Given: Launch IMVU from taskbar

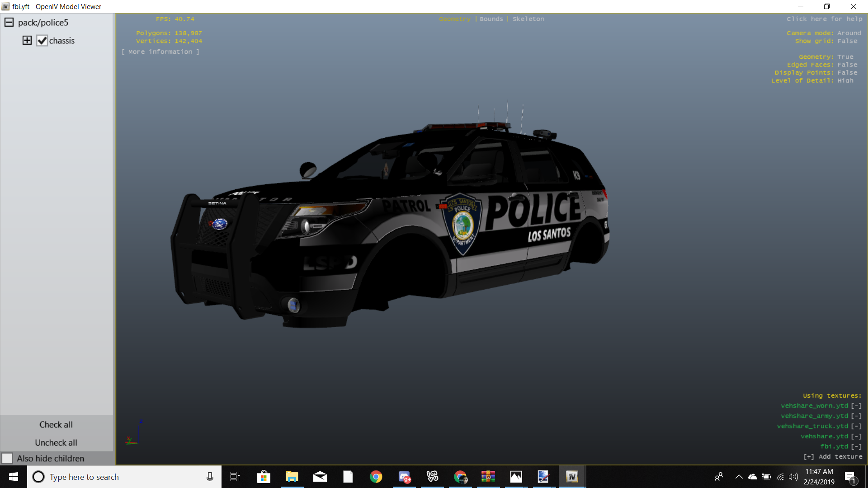Looking at the screenshot, I should pyautogui.click(x=432, y=477).
